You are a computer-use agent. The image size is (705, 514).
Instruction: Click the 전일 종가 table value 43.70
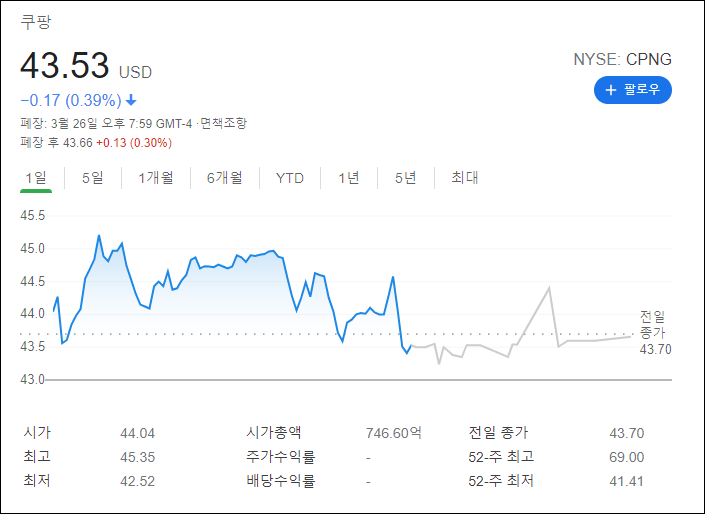[627, 433]
